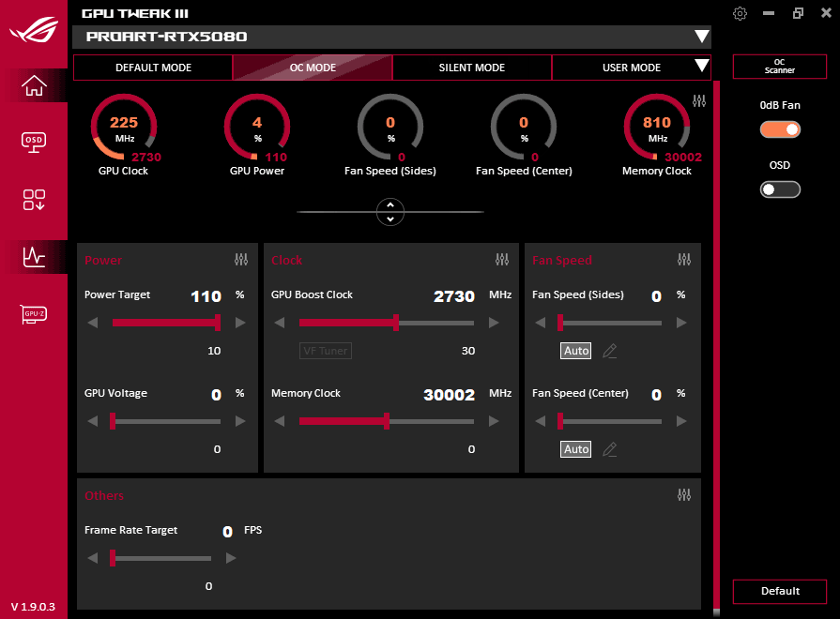This screenshot has width=840, height=619.
Task: Toggle Auto mode for Fan Speed (Center)
Action: 575,448
